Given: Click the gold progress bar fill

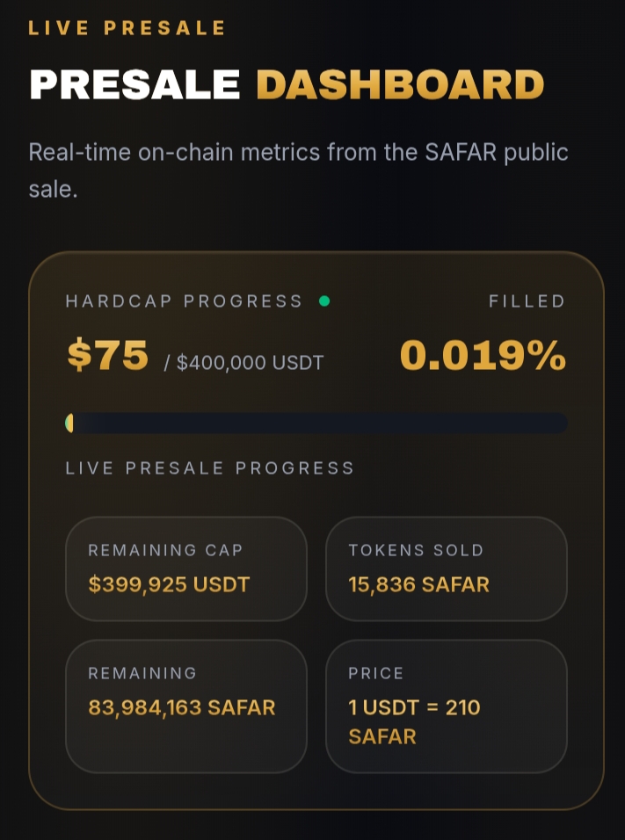Looking at the screenshot, I should 69,424.
